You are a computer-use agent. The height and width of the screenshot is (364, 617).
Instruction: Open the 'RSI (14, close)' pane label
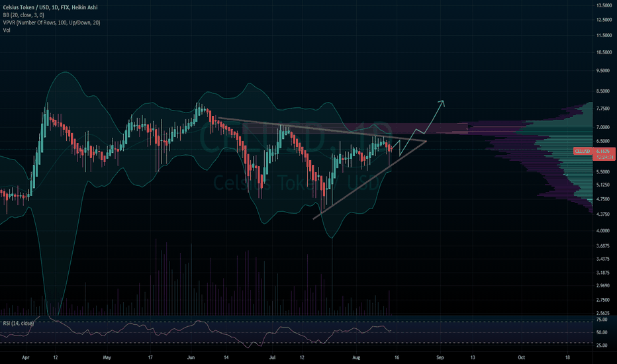tap(19, 323)
